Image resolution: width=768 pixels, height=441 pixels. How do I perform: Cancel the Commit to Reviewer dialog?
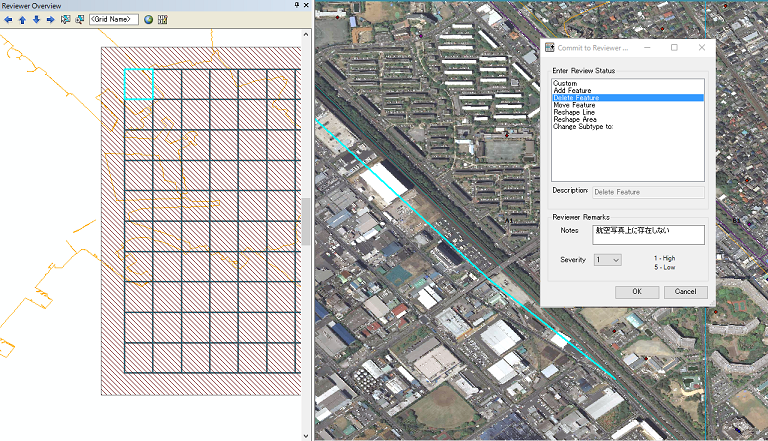tap(685, 292)
